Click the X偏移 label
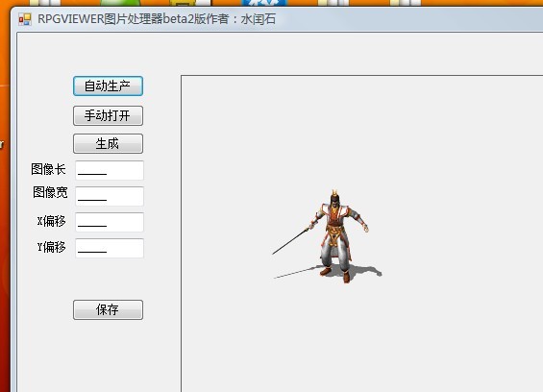This screenshot has height=392, width=543. pos(52,221)
